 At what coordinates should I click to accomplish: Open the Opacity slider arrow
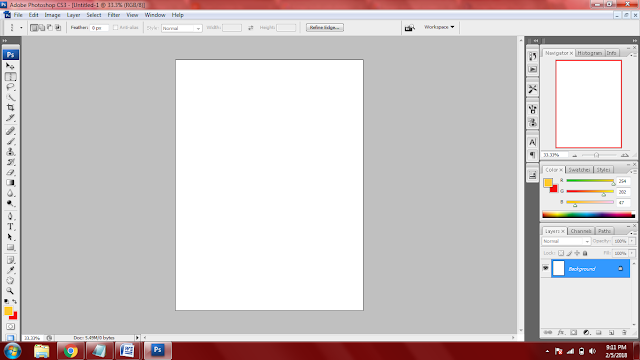[x=632, y=241]
